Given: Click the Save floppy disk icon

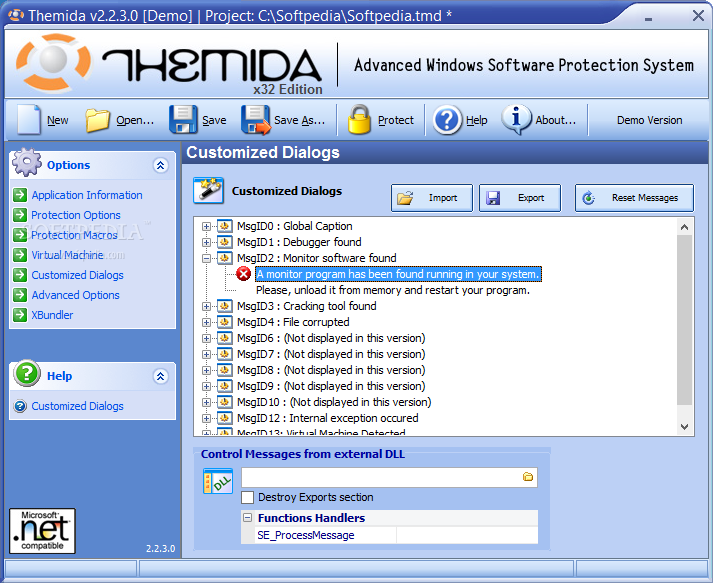Looking at the screenshot, I should 183,120.
